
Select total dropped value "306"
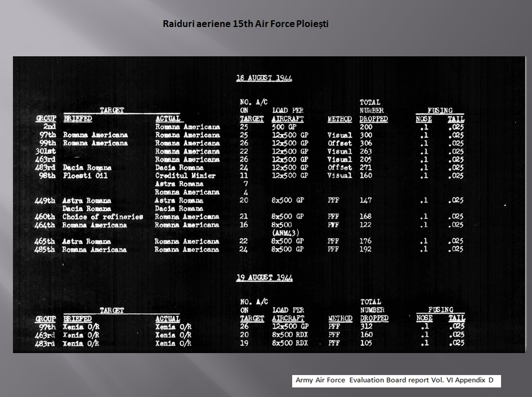[366, 143]
